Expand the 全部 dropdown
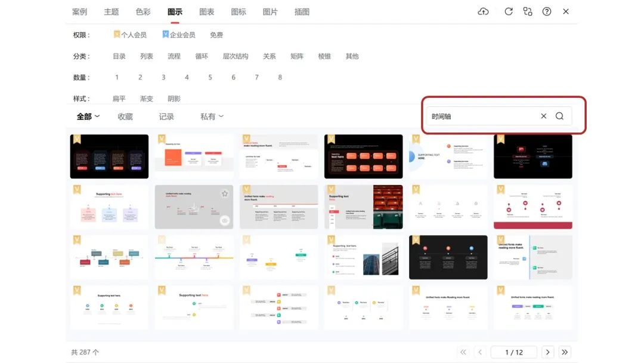644x363 pixels. coord(88,116)
